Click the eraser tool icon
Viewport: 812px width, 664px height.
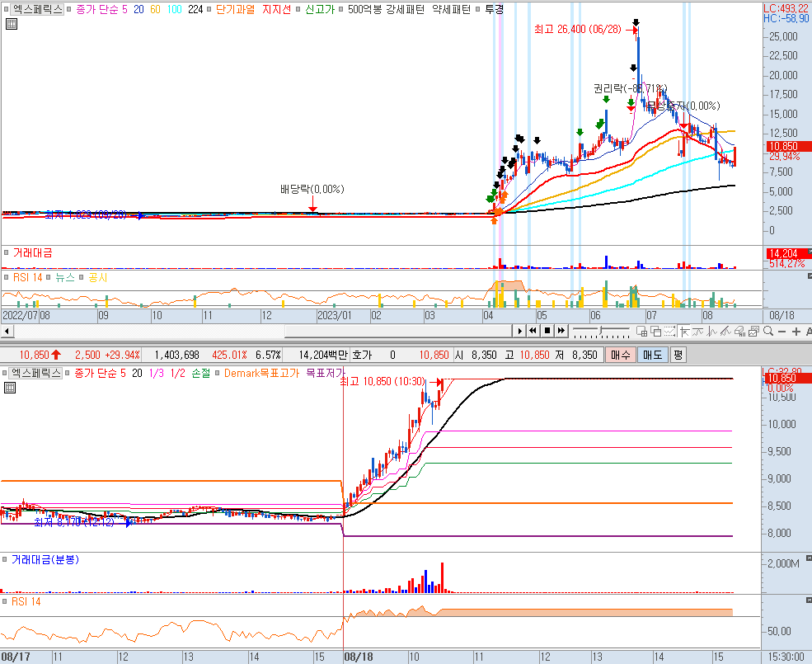tap(739, 332)
